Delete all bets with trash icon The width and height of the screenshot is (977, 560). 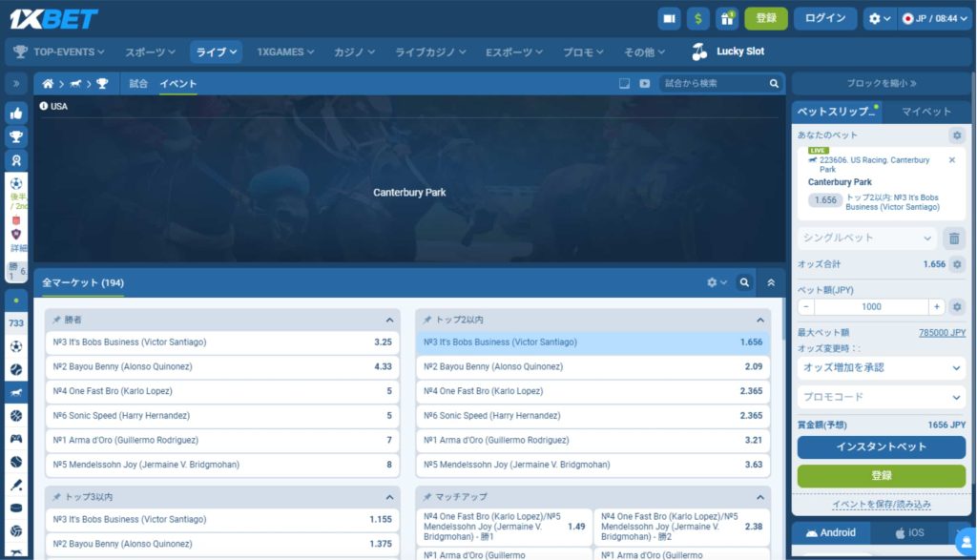tap(954, 238)
